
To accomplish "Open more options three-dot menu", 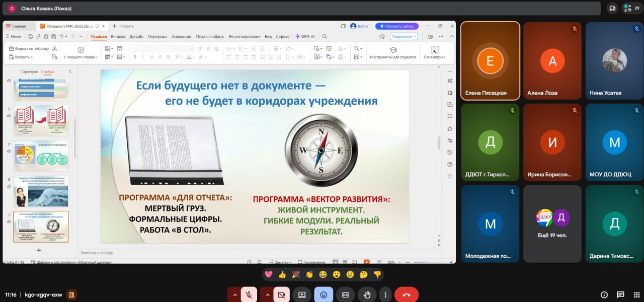I will pos(385,295).
